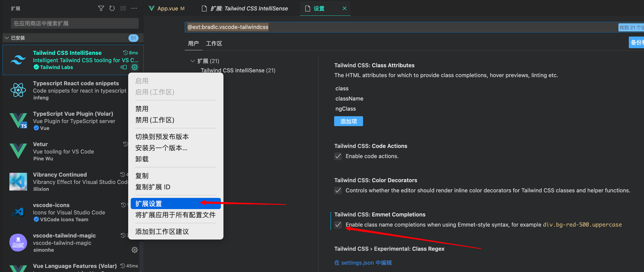
Task: Switch to the 工作区 settings tab
Action: 214,43
